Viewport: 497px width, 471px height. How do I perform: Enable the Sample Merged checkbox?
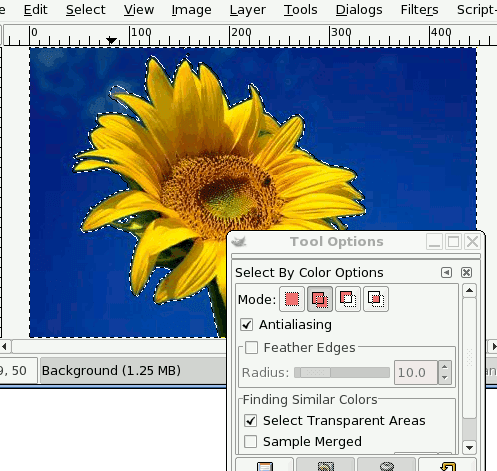pos(250,442)
